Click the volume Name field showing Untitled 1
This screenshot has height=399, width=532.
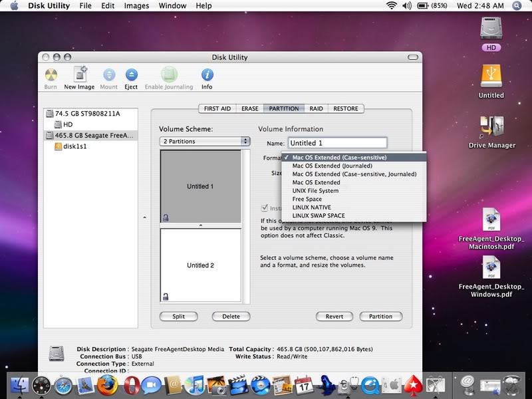tap(338, 143)
